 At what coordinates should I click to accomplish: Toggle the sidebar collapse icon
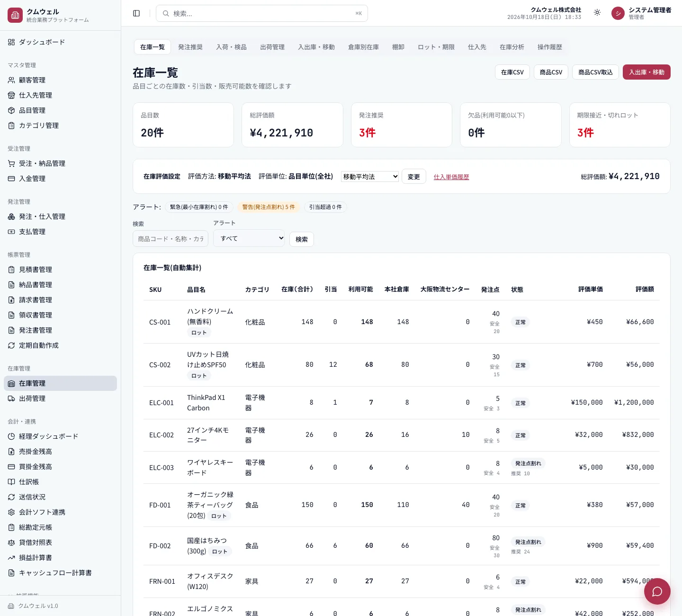point(136,13)
